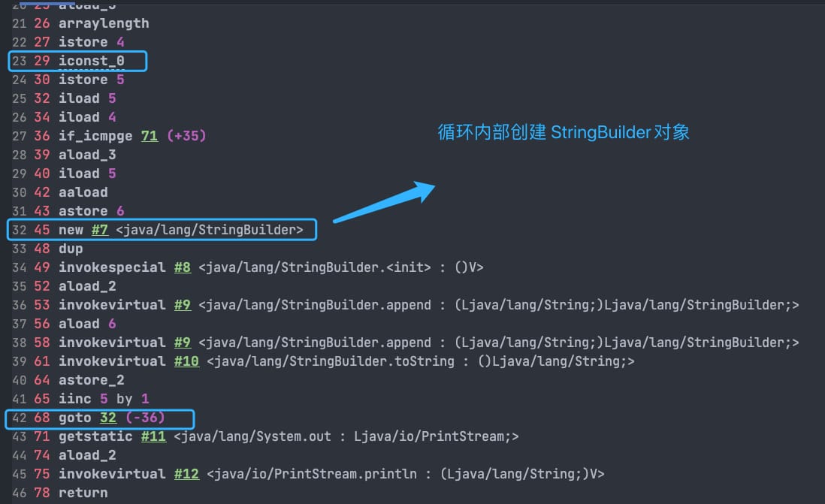Select line number 27 in the gutter
Viewport: 825px width, 504px height.
point(20,136)
